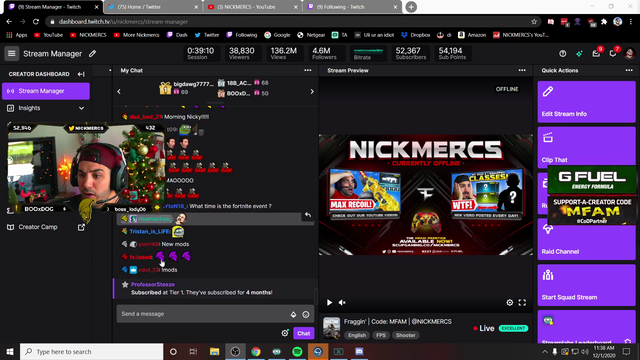Open the inbox notifications icon

[x=596, y=53]
